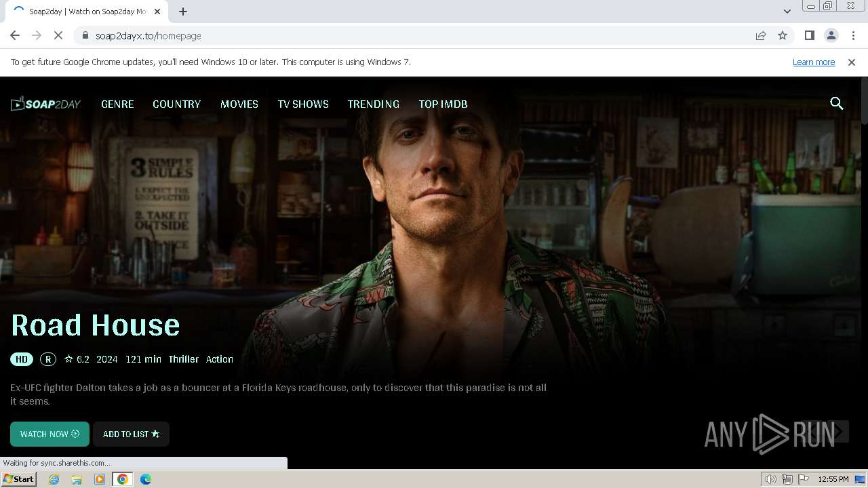Open the Road House title
The height and width of the screenshot is (488, 868).
coord(96,325)
